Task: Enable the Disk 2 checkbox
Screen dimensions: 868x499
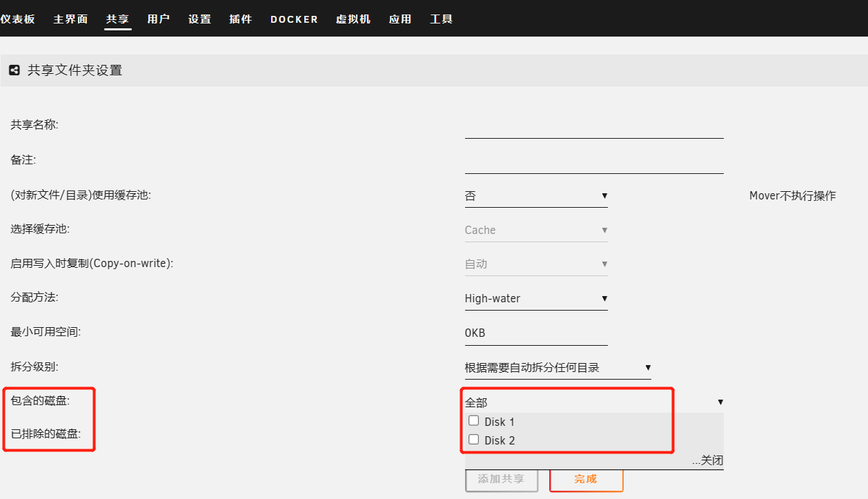Action: tap(473, 440)
